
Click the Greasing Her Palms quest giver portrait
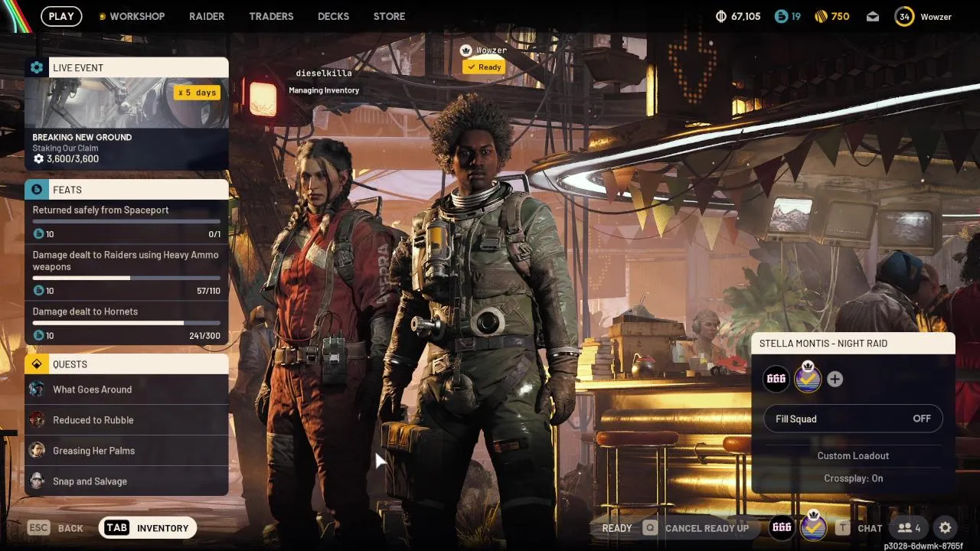click(x=37, y=451)
